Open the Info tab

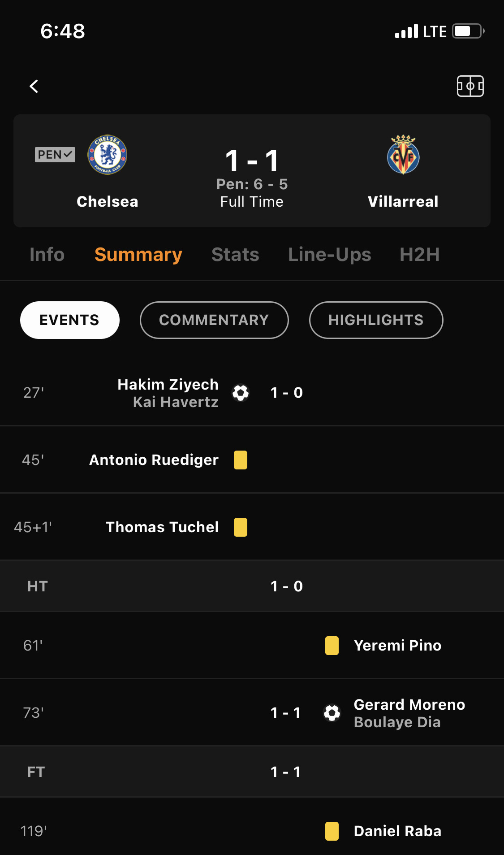coord(47,255)
